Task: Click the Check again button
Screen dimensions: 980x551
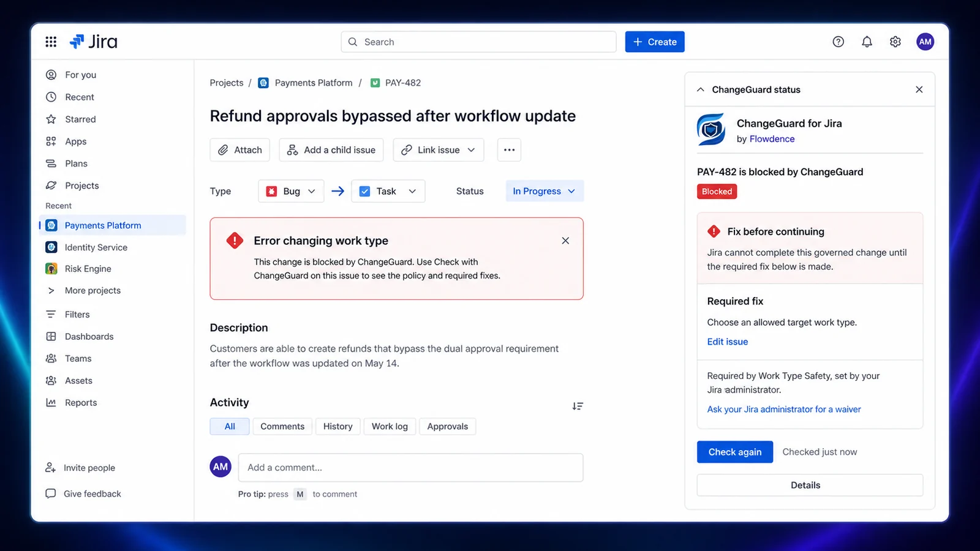Action: coord(735,452)
